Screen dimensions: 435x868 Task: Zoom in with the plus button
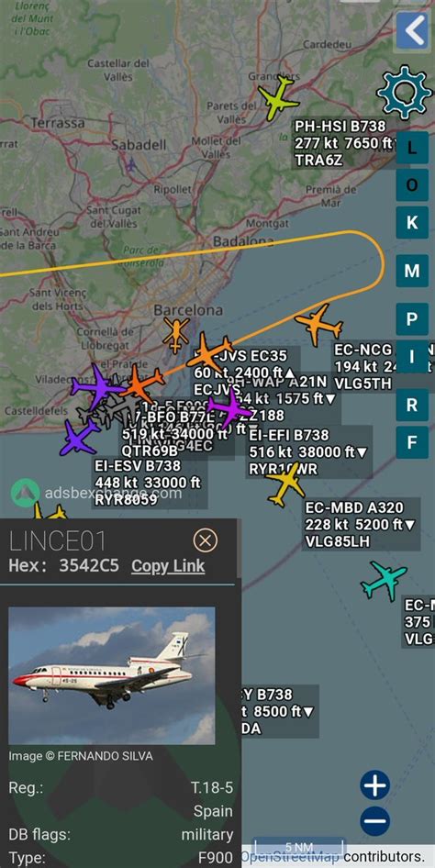point(375,785)
